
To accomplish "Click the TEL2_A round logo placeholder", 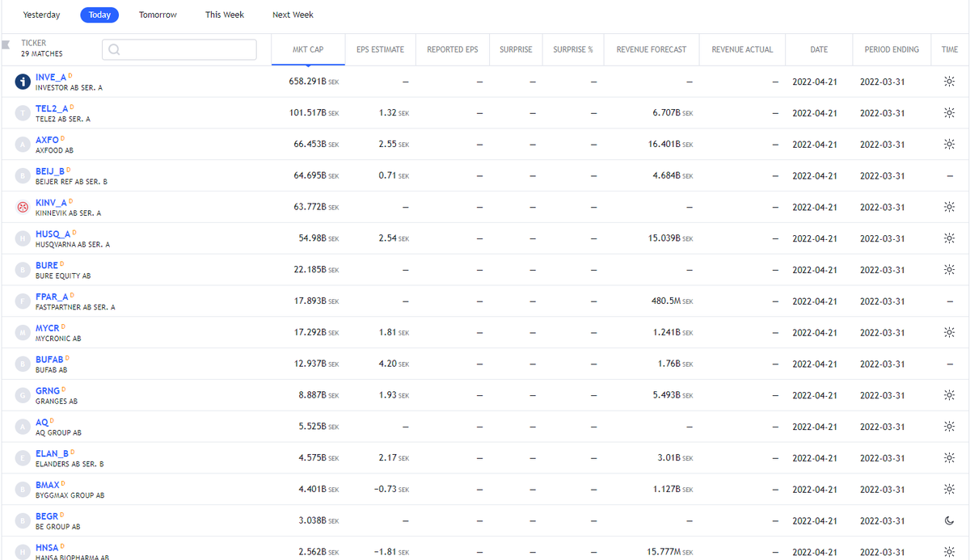I will [x=23, y=113].
